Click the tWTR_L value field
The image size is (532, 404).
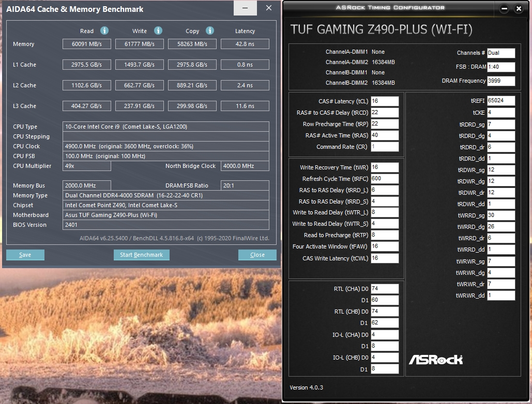click(385, 212)
